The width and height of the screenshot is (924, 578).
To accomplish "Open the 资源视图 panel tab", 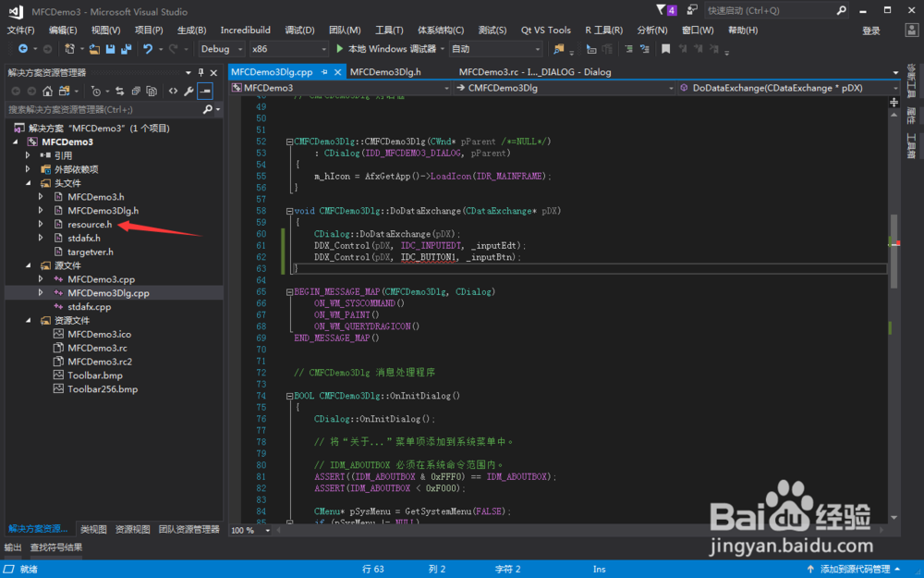I will (132, 529).
